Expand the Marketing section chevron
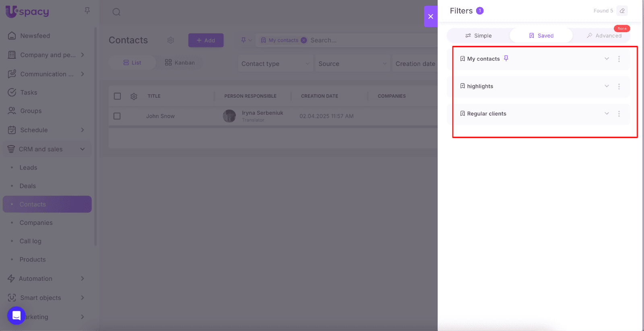The width and height of the screenshot is (644, 331). (x=83, y=317)
